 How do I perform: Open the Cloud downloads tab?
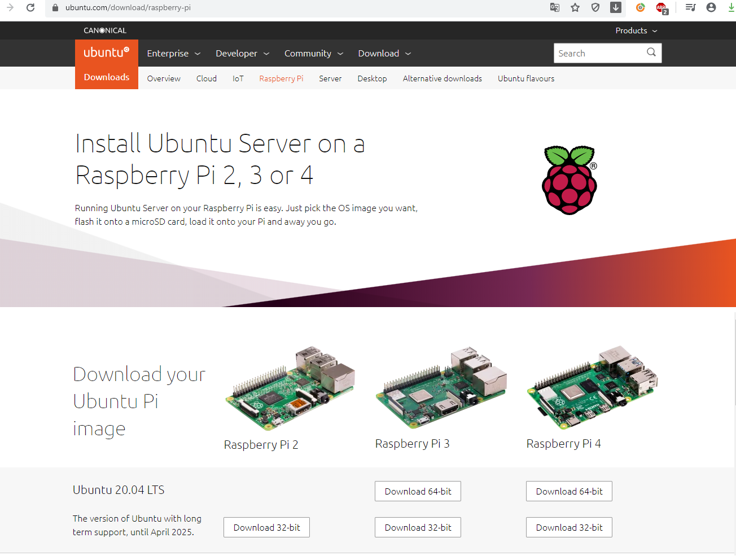tap(207, 78)
